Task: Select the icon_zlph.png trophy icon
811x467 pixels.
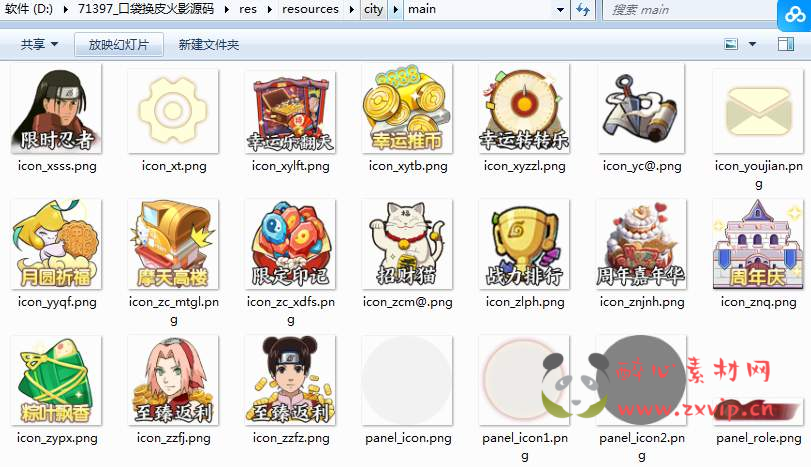Action: (x=524, y=244)
